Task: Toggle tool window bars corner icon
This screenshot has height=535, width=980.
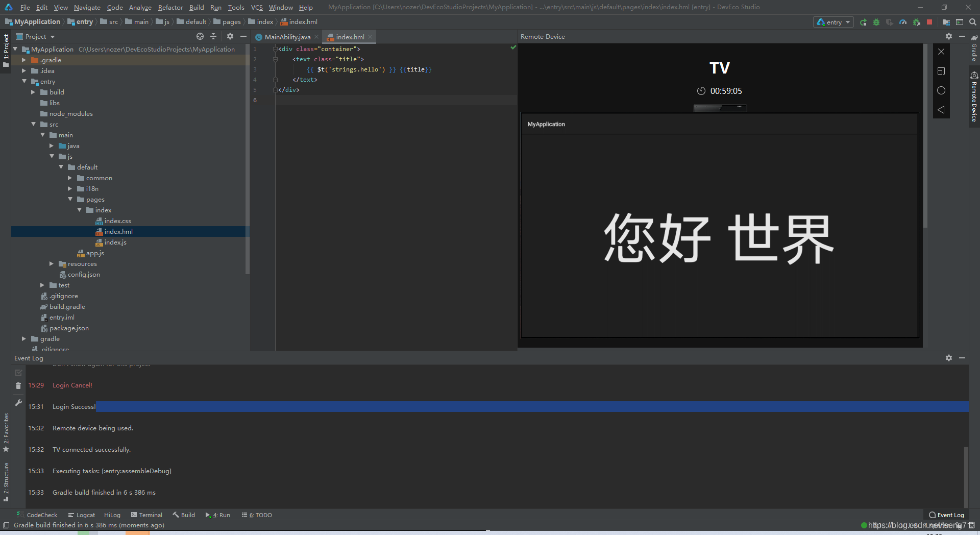Action: (x=6, y=525)
